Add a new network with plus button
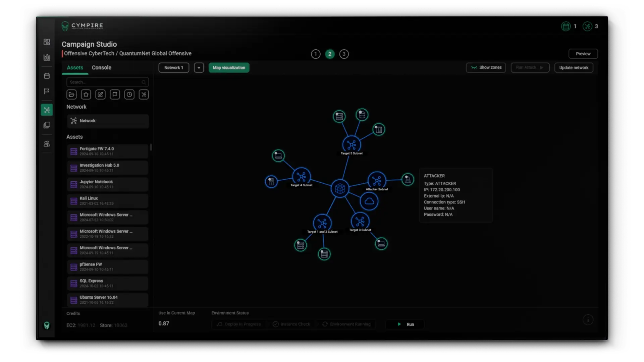The width and height of the screenshot is (644, 362). 199,68
